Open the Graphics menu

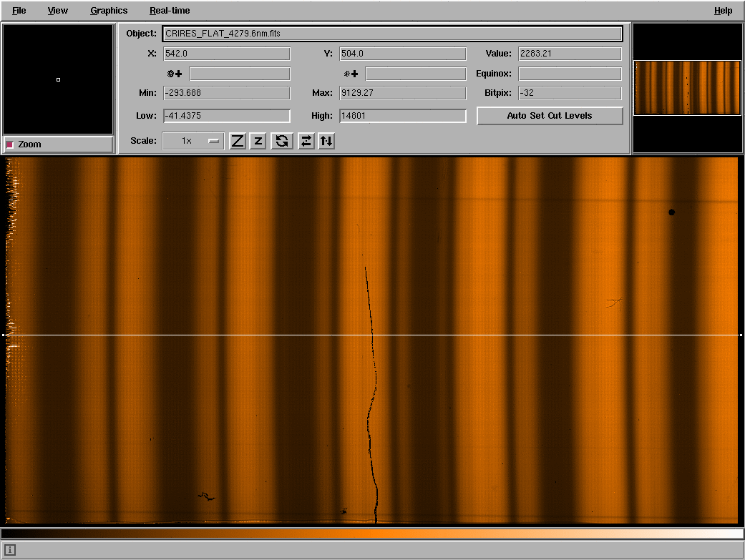pos(109,11)
